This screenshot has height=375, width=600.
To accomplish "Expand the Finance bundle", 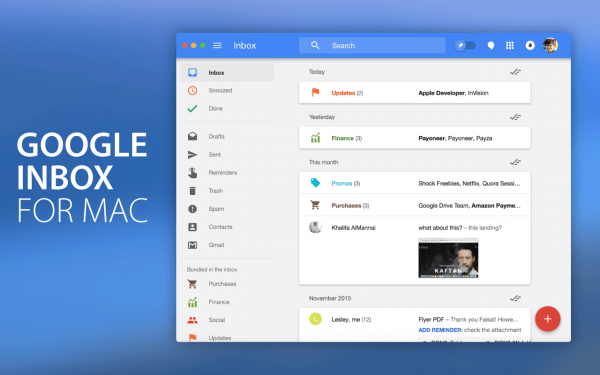I will point(415,138).
